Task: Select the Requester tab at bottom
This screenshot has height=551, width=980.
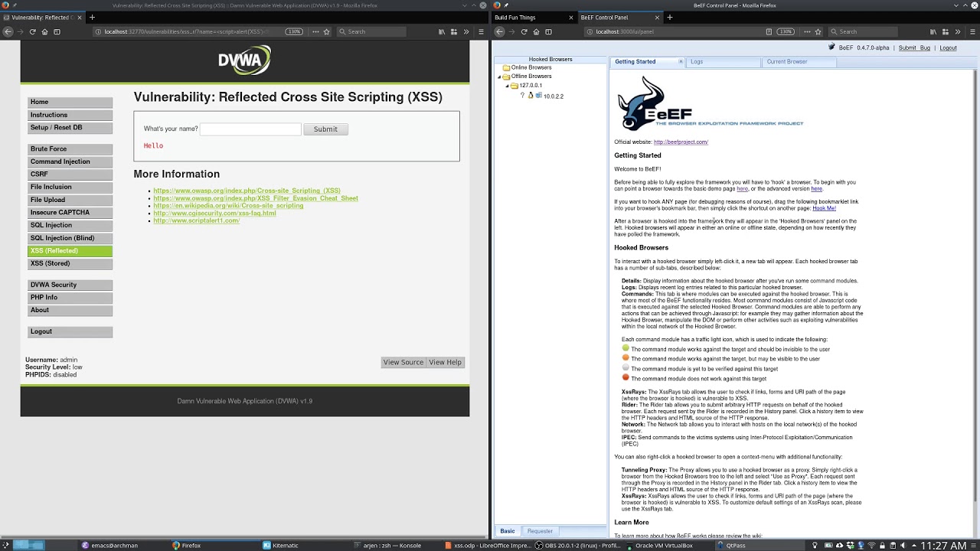Action: click(x=540, y=531)
